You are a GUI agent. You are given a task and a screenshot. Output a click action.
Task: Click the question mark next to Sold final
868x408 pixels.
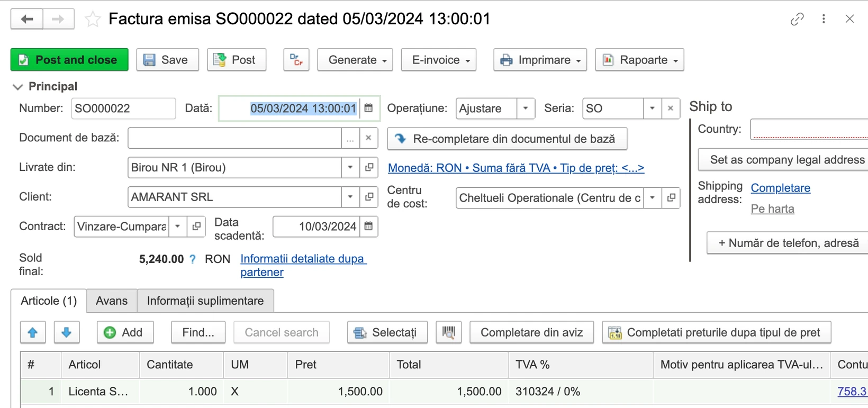point(193,259)
